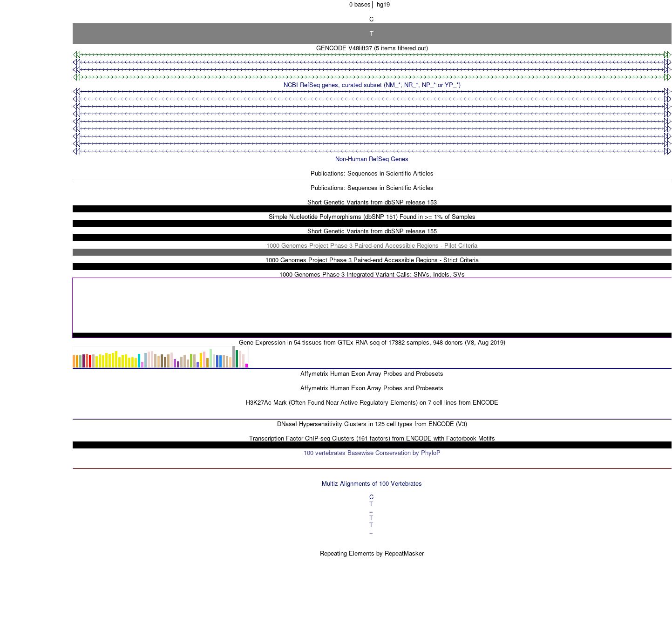The image size is (672, 631).
Task: Open 1000 Genomes Phase 3 Integrated Variant Calls title
Action: click(x=372, y=274)
